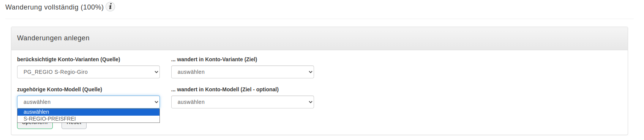
Task: Click the label wandert in Konto-Modell (Ziel - optional)
Action: [225, 89]
